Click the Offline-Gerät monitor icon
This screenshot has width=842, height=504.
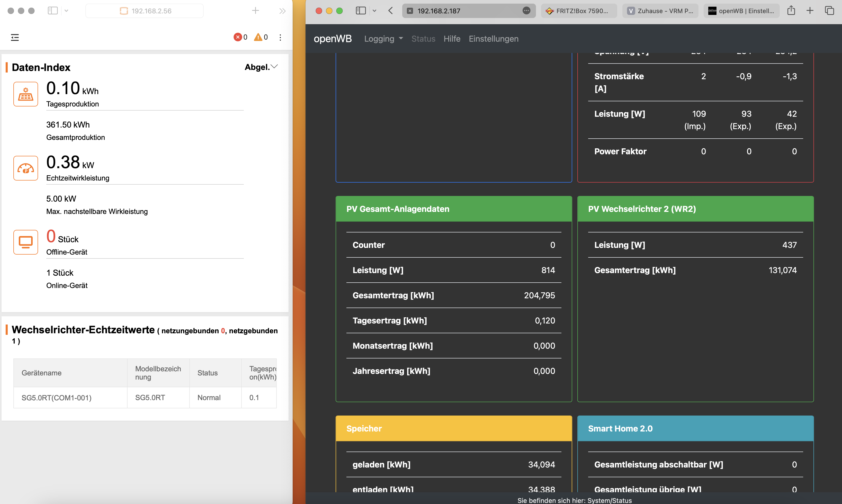point(25,242)
